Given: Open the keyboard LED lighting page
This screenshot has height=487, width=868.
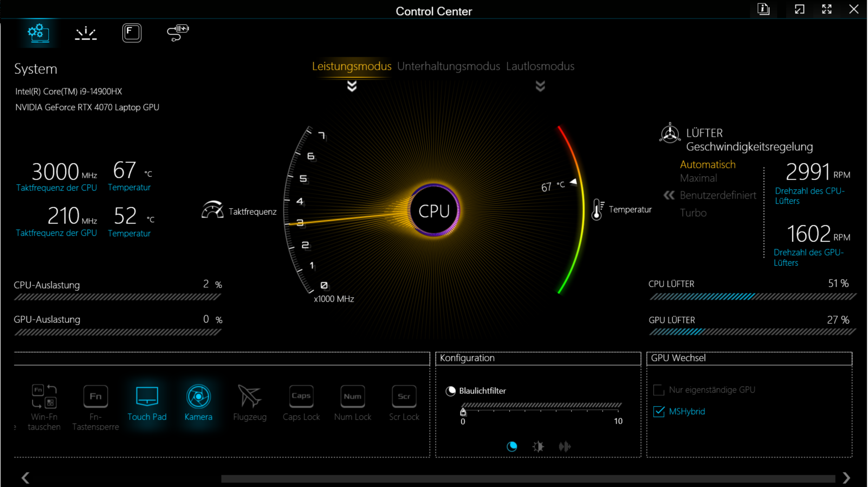Looking at the screenshot, I should coord(86,33).
